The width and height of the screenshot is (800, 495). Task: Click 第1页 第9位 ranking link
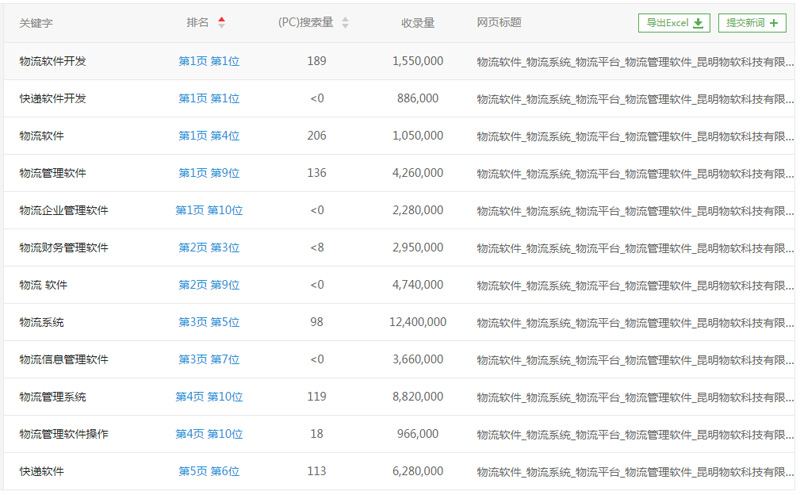click(x=209, y=174)
